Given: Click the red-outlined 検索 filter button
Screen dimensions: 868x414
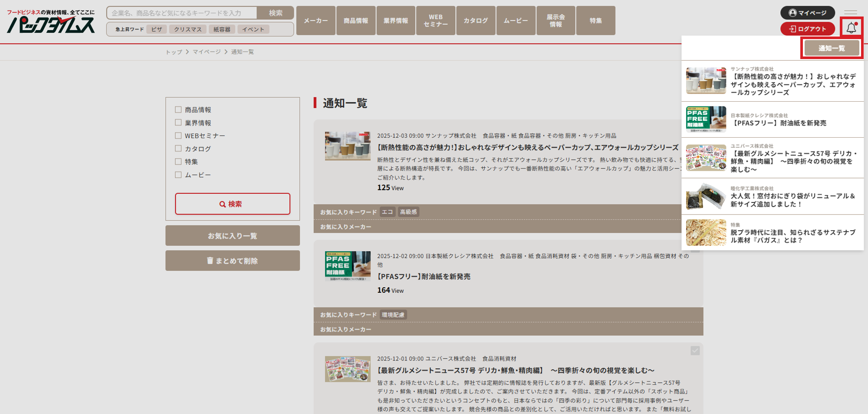Looking at the screenshot, I should (x=232, y=204).
